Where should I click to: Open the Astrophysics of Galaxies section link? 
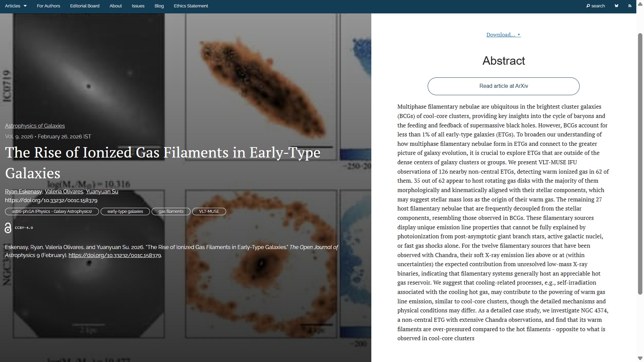pos(35,126)
